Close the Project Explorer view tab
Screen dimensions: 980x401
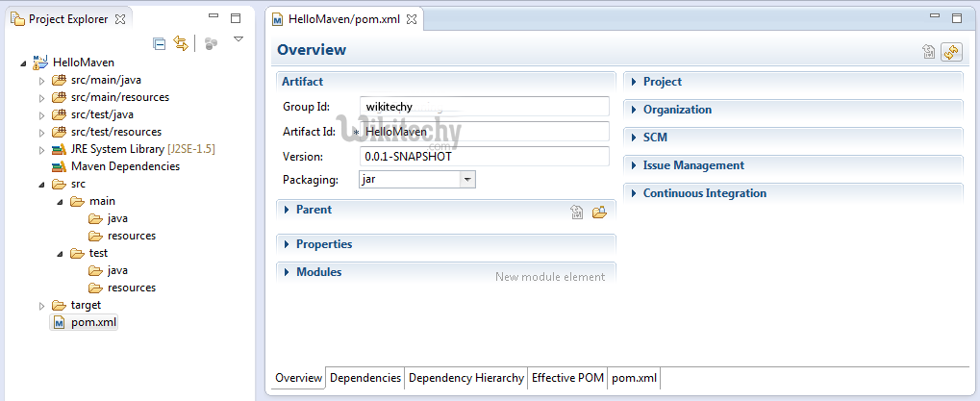tap(120, 18)
